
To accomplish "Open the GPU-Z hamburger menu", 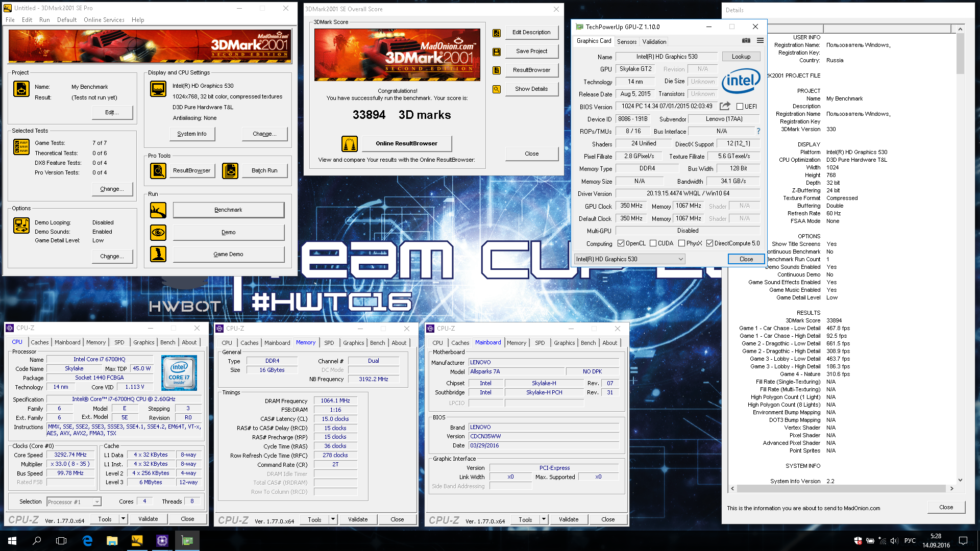I will click(x=760, y=41).
